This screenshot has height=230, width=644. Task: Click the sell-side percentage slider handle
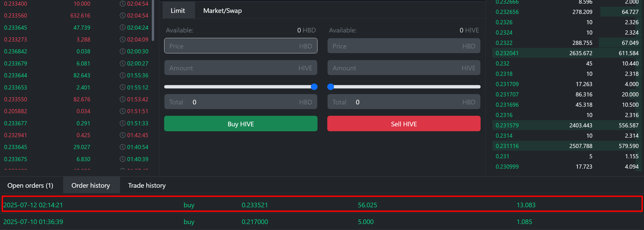(x=331, y=87)
